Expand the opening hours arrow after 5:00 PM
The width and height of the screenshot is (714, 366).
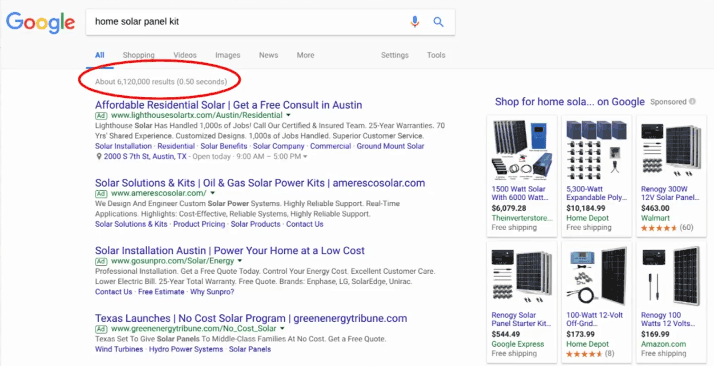305,157
